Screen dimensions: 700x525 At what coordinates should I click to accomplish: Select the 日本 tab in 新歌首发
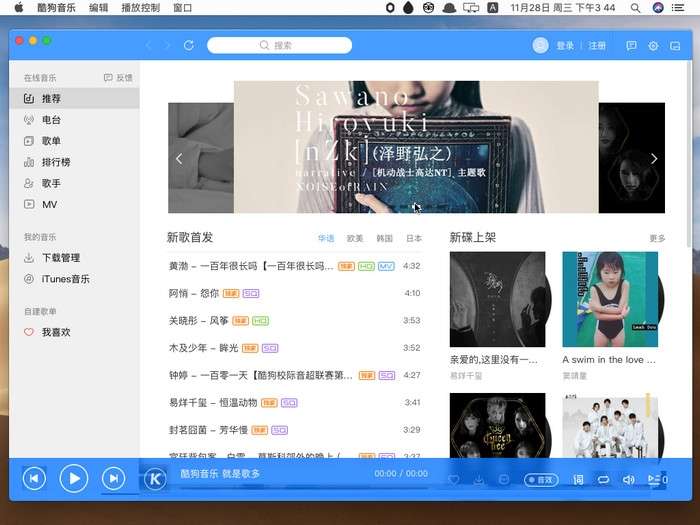point(414,238)
